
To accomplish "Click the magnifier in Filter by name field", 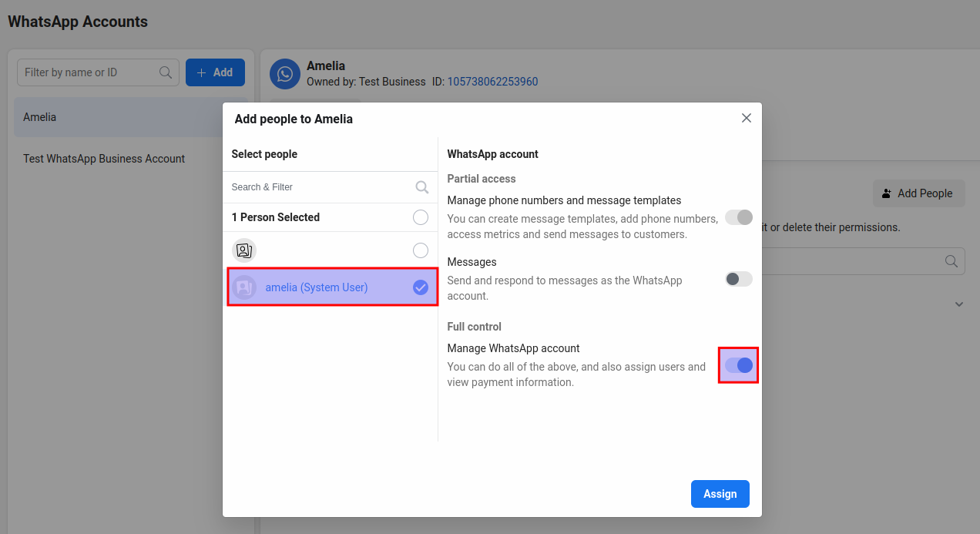I will click(x=165, y=72).
